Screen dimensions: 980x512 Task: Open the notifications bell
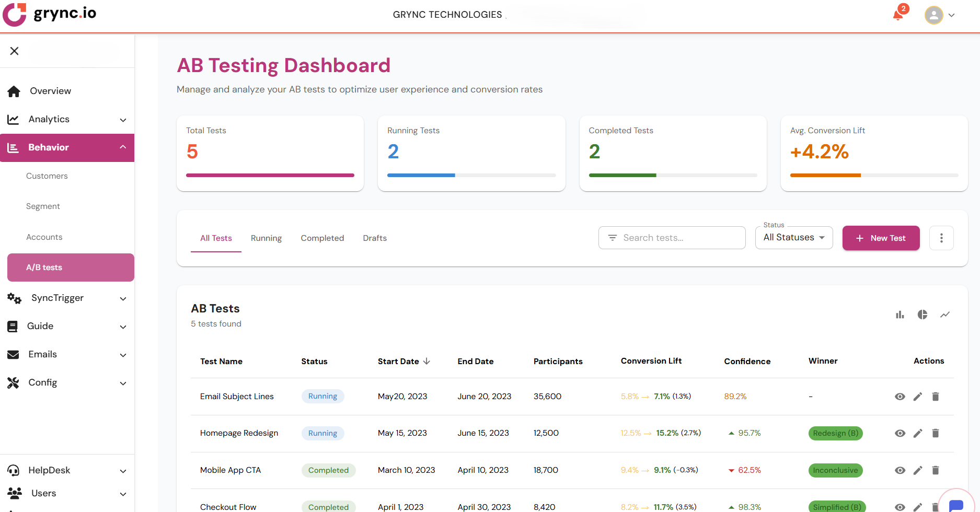pos(898,15)
